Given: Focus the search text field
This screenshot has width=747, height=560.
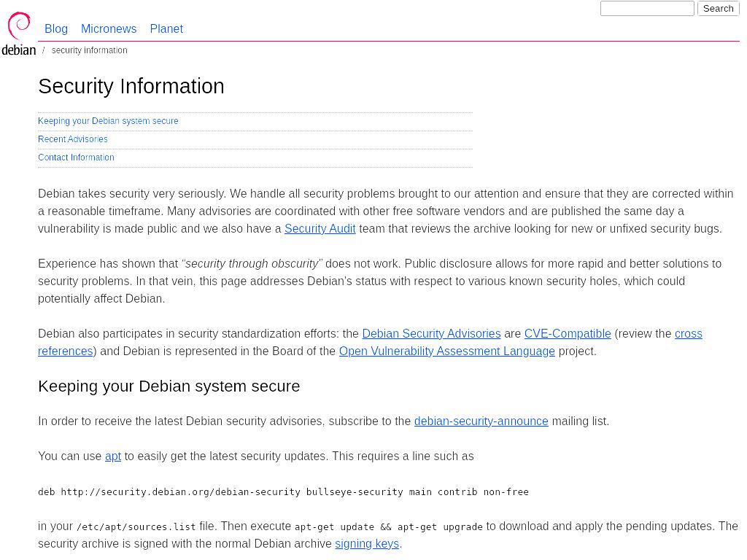Looking at the screenshot, I should click(647, 9).
